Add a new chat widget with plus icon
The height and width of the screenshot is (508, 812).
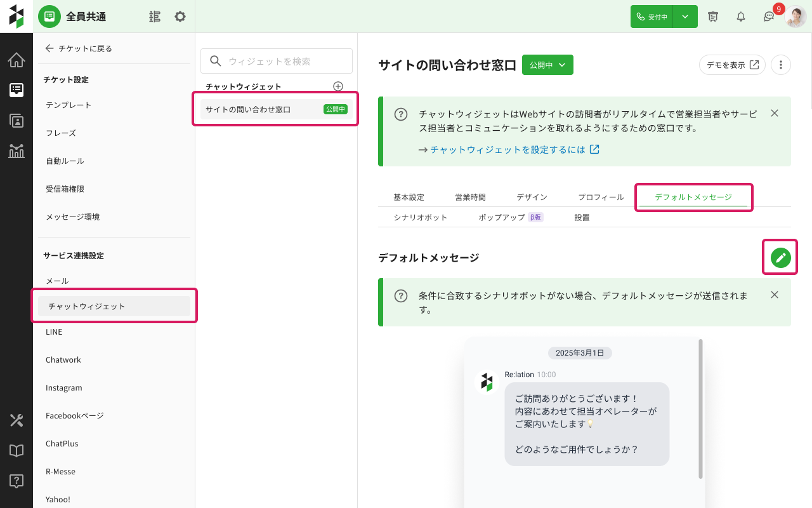click(338, 86)
